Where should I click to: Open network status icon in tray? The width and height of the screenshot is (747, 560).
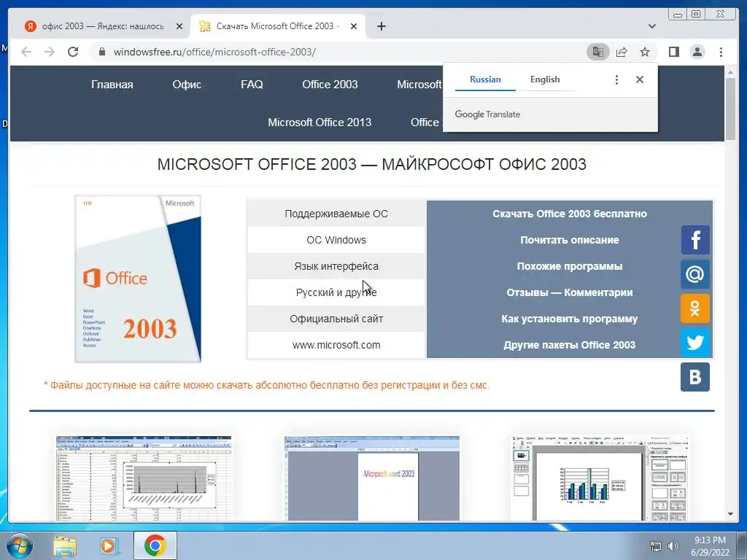(x=656, y=546)
